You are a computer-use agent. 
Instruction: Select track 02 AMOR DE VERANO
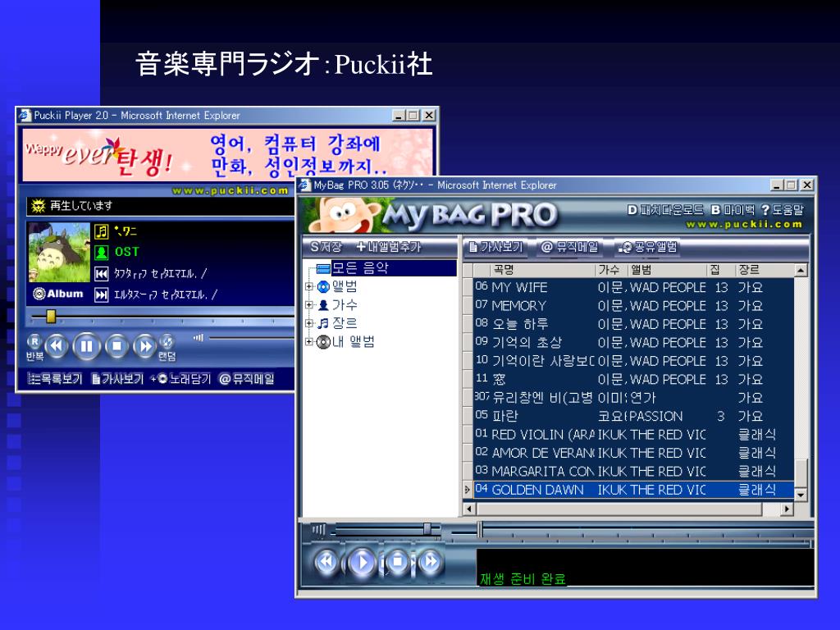(x=633, y=453)
